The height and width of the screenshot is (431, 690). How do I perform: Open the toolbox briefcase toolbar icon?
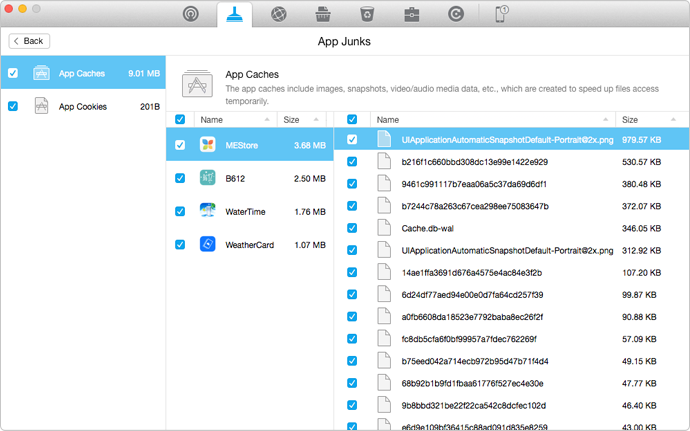412,15
